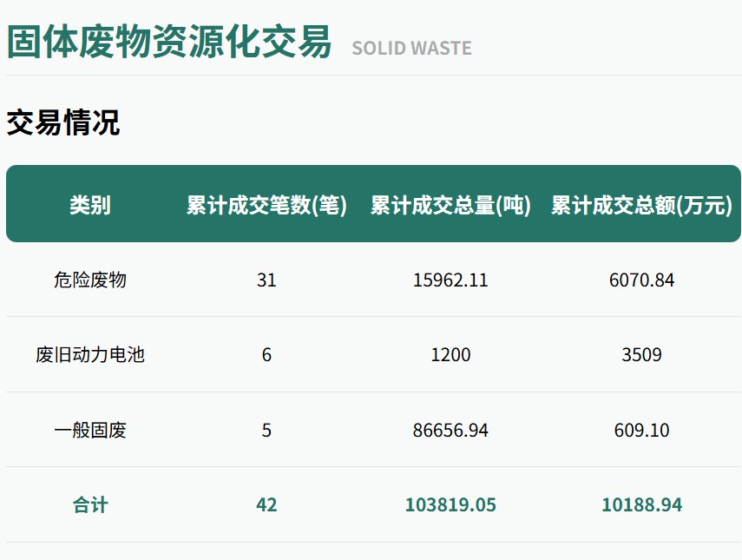Click the 类别 column header
This screenshot has height=560, width=742.
90,205
